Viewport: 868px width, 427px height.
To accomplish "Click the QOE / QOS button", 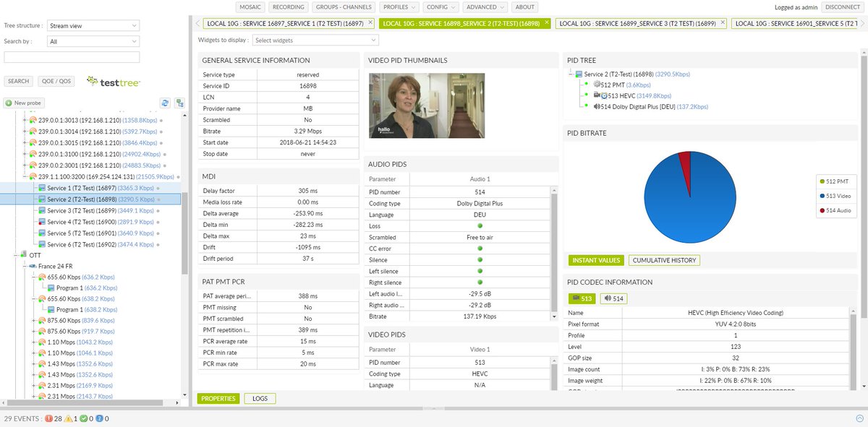I will [x=56, y=81].
